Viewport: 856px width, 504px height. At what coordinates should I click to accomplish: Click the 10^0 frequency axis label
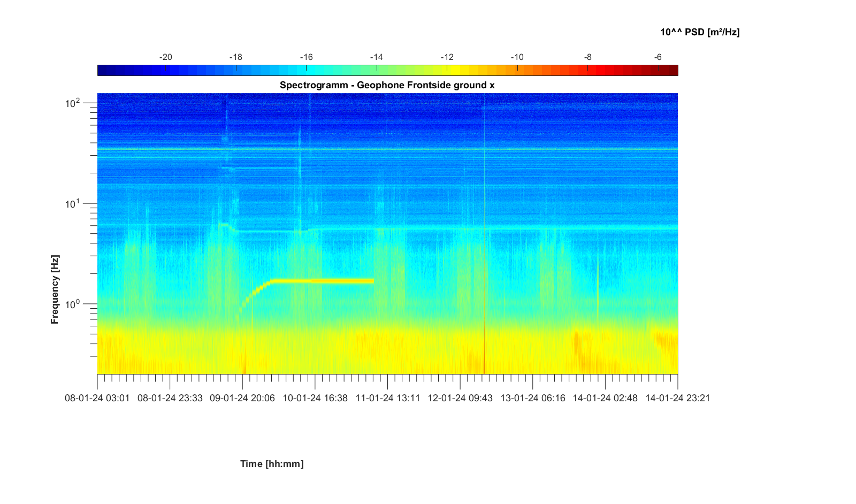(x=73, y=304)
